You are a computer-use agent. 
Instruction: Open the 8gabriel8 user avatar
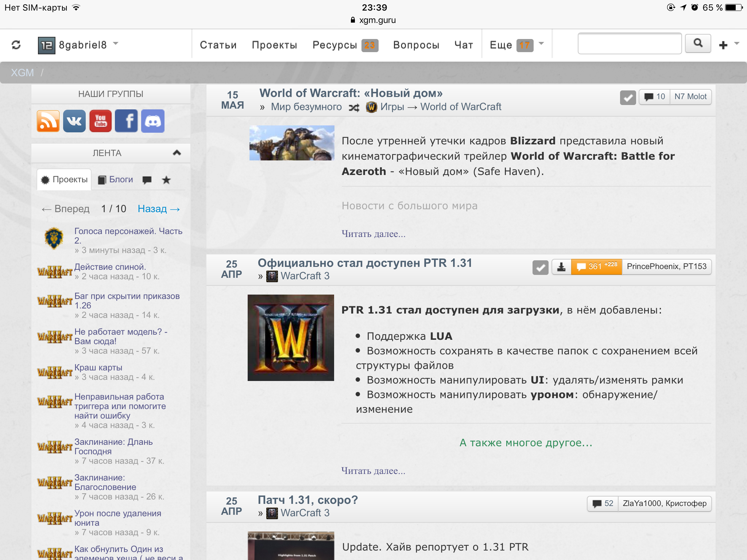pyautogui.click(x=47, y=45)
